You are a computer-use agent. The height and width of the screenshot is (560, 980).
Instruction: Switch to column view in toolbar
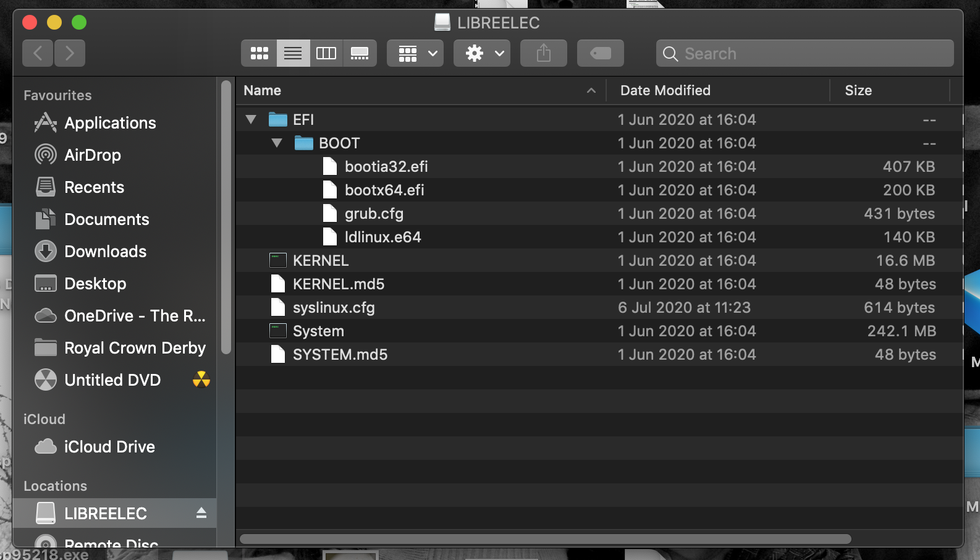(326, 54)
